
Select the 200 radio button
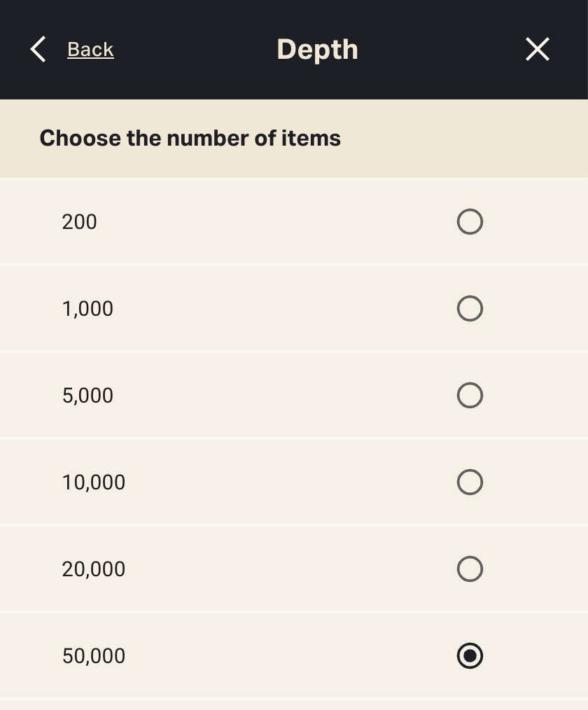point(470,222)
